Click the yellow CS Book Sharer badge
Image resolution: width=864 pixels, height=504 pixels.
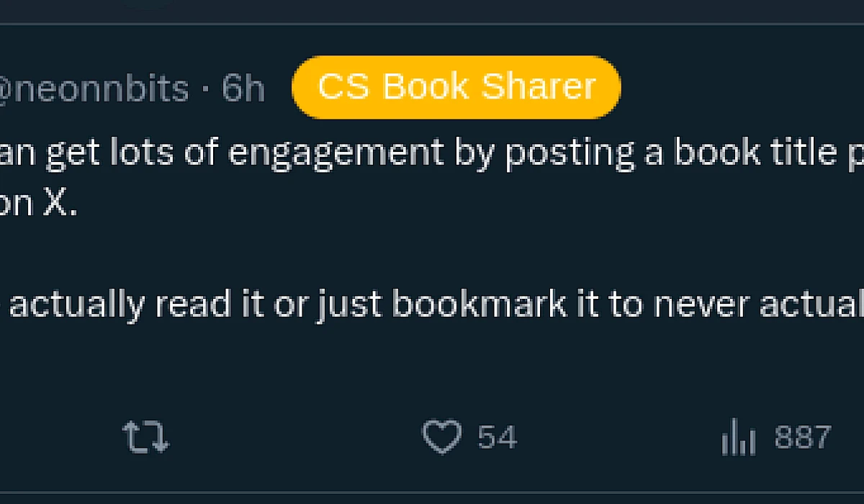point(456,87)
